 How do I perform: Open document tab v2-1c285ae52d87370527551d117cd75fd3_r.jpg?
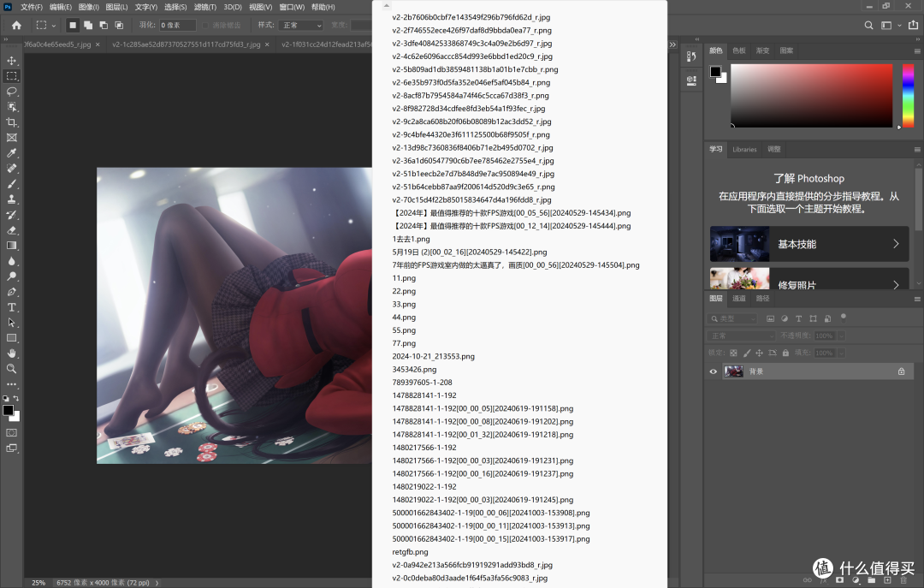click(x=187, y=45)
